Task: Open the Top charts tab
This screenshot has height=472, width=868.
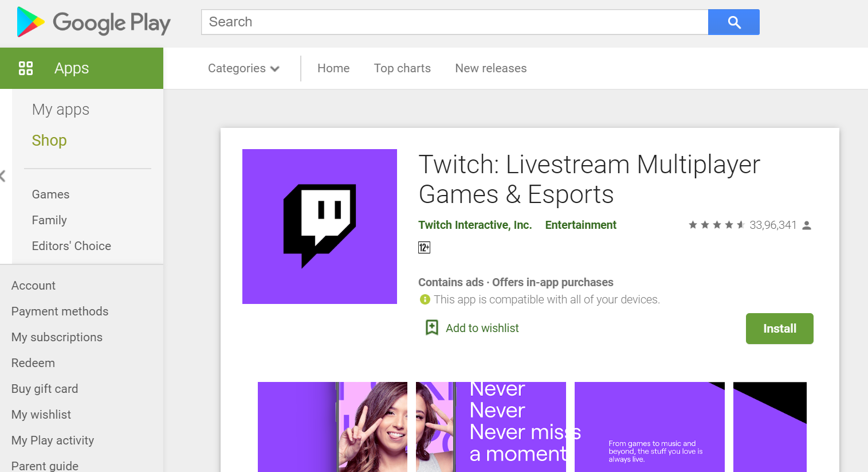Action: tap(402, 68)
